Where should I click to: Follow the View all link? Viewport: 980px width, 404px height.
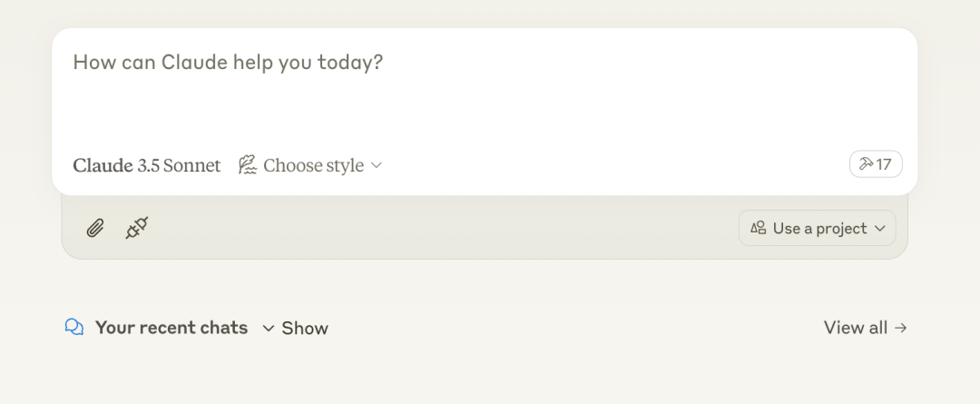(x=855, y=327)
